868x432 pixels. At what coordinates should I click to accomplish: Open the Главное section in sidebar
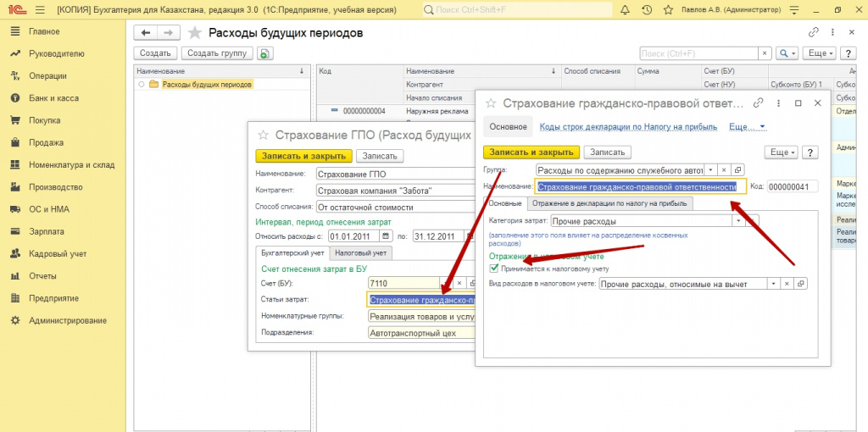point(44,31)
